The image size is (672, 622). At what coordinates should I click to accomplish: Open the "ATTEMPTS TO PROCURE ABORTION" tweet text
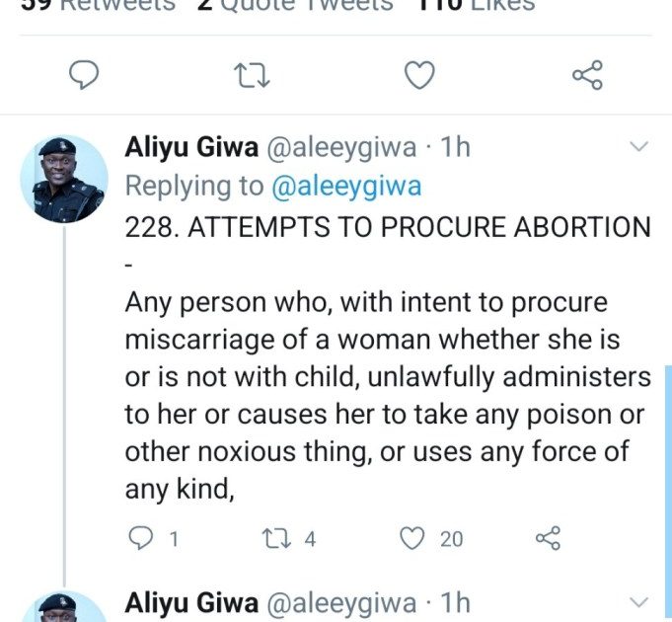(x=388, y=227)
